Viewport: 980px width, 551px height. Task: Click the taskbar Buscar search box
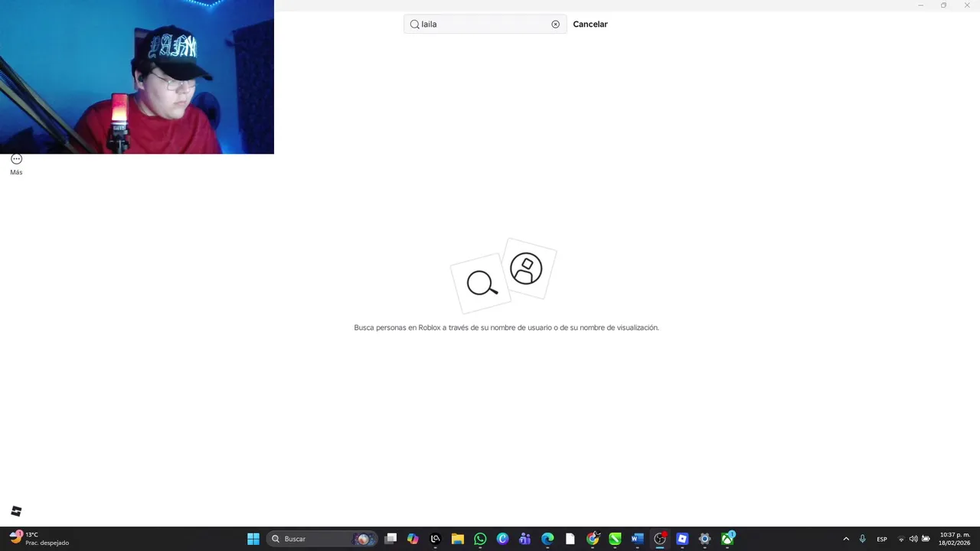pyautogui.click(x=322, y=539)
